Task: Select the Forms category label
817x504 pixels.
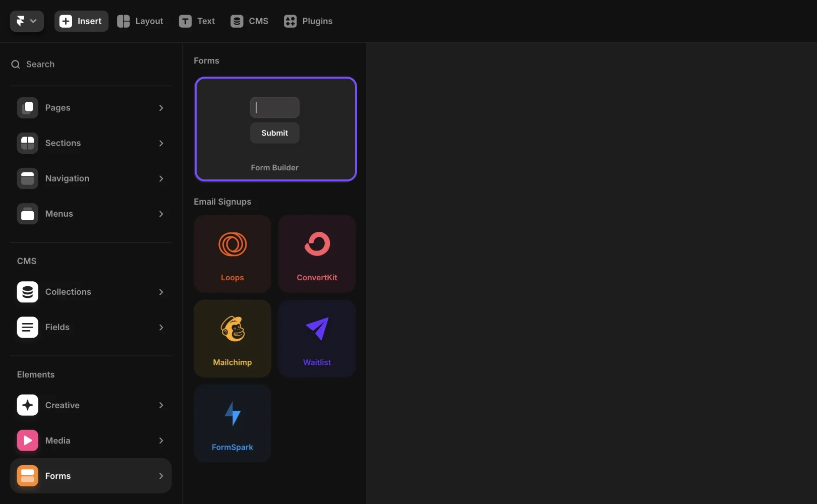Action: [58, 476]
